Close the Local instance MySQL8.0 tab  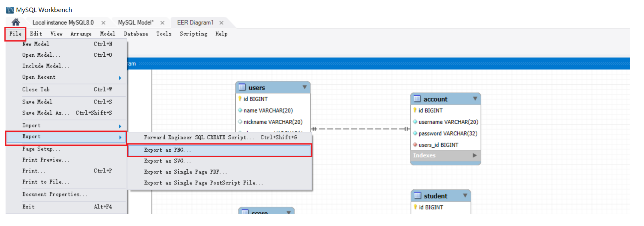pyautogui.click(x=103, y=23)
